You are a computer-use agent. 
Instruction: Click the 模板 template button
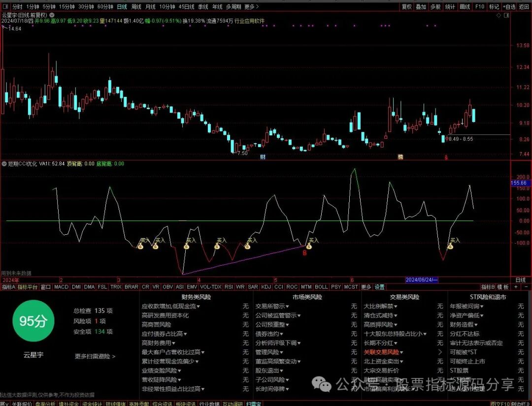pos(503,287)
